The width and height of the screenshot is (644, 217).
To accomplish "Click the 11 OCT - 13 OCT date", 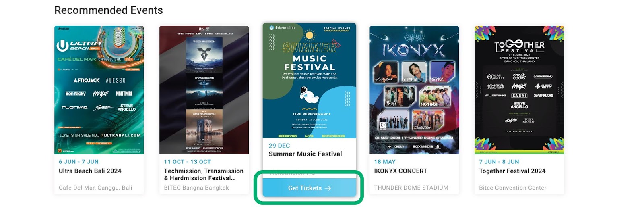I will click(187, 162).
